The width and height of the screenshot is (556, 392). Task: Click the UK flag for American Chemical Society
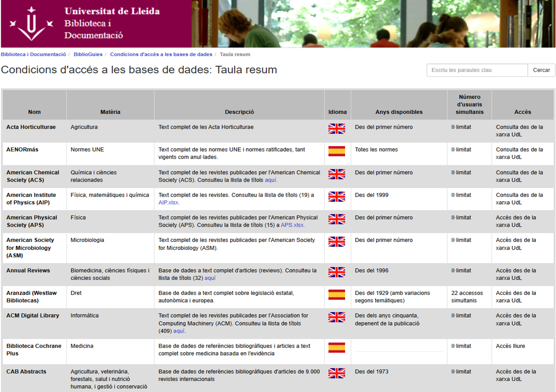337,174
